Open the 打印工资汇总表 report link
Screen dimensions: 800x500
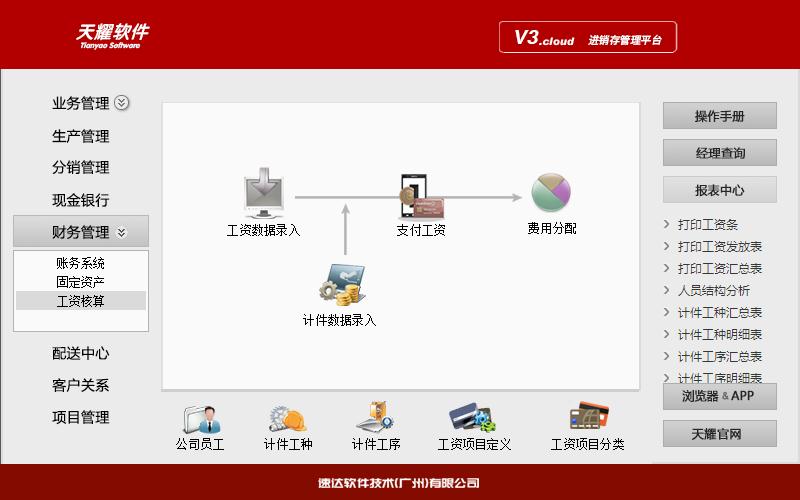pyautogui.click(x=720, y=268)
